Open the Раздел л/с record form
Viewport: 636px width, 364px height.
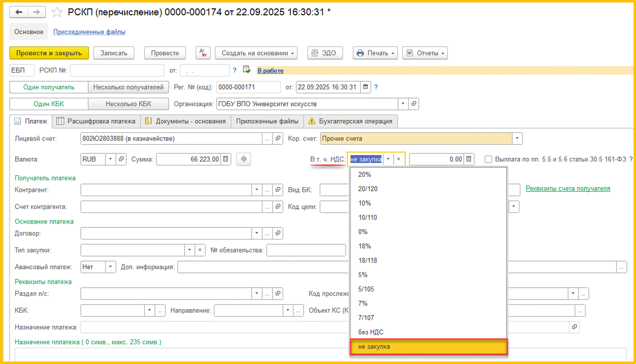[x=278, y=293]
